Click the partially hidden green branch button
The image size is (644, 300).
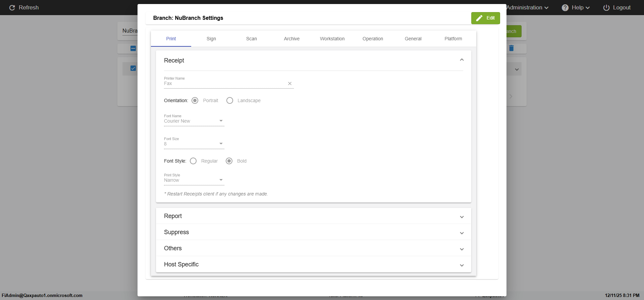514,31
